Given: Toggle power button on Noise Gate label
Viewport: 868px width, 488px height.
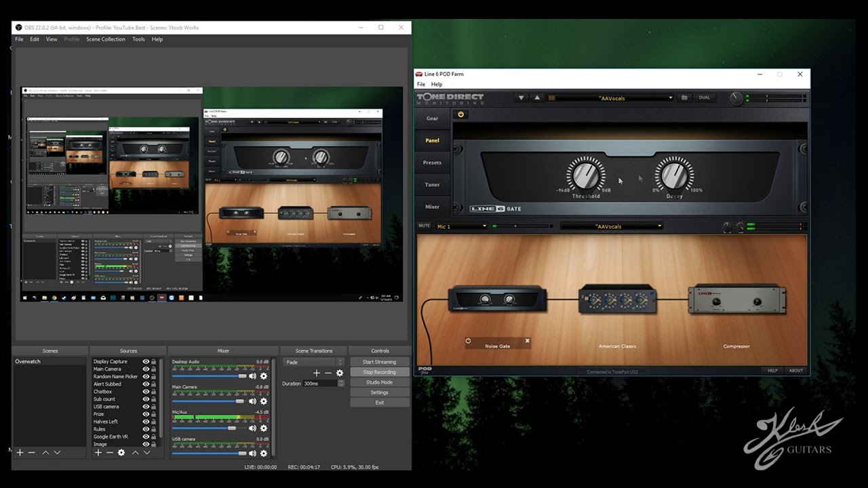Looking at the screenshot, I should (468, 341).
